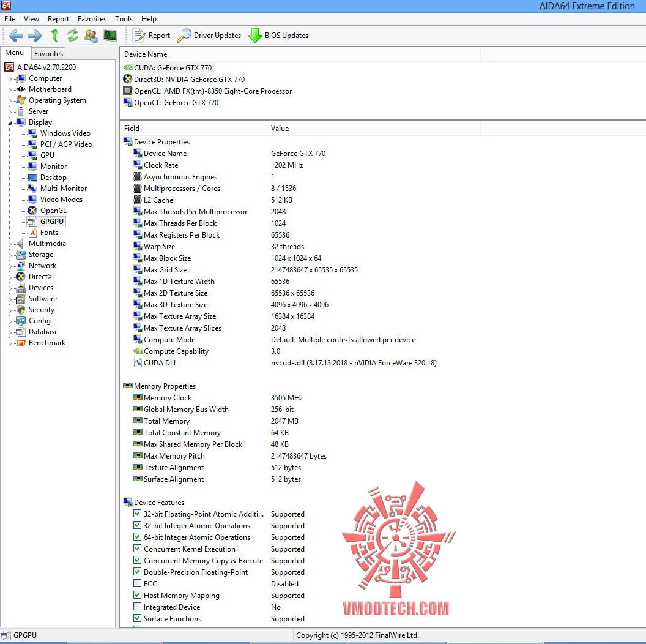Collapse the Display tree node
Image resolution: width=646 pixels, height=644 pixels.
pyautogui.click(x=10, y=123)
